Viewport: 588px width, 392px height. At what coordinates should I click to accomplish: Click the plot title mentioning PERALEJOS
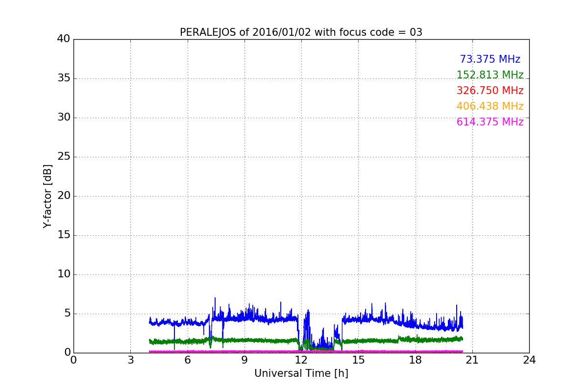tap(301, 32)
